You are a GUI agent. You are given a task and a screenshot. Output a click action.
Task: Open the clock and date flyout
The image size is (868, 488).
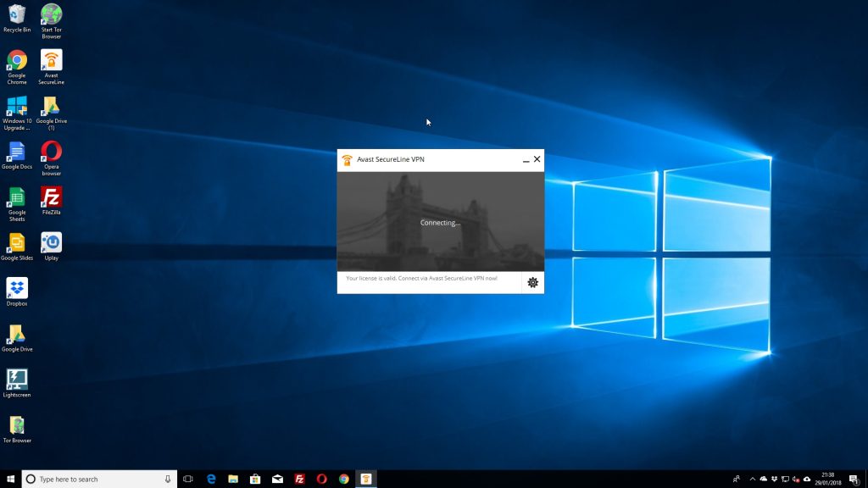point(827,480)
